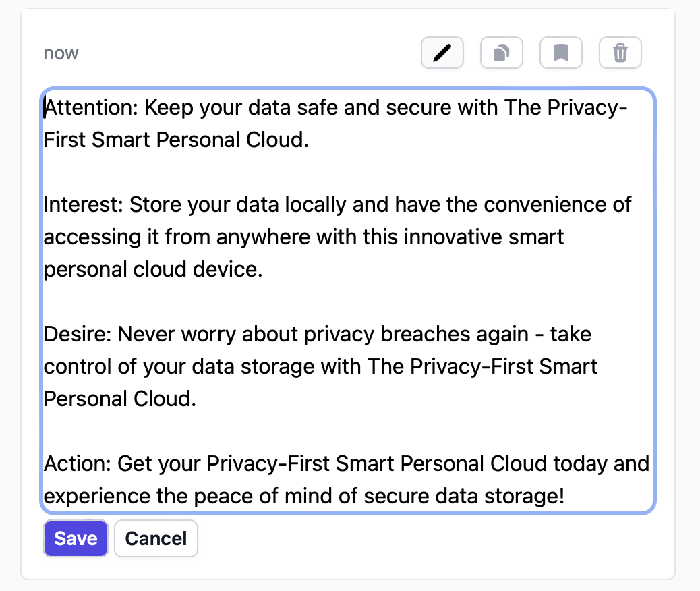
Task: Delete the message using the trash icon
Action: coord(620,53)
